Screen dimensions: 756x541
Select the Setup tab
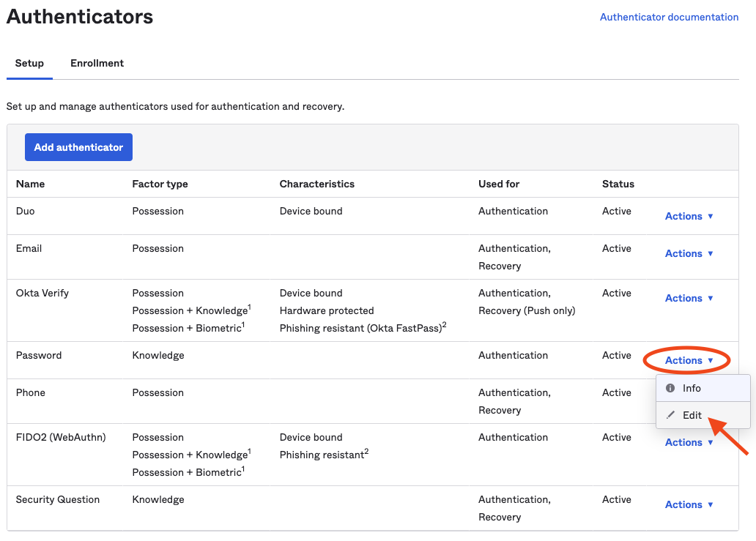(29, 63)
